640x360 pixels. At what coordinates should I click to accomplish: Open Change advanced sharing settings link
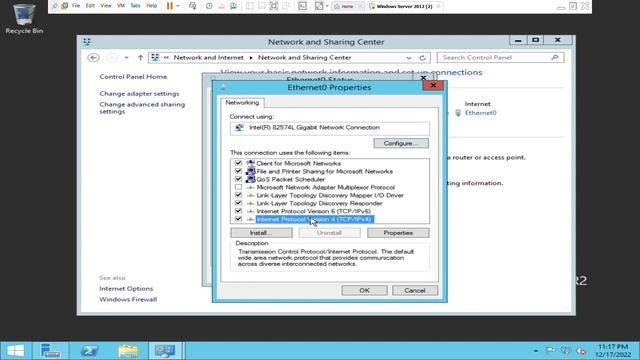point(142,108)
